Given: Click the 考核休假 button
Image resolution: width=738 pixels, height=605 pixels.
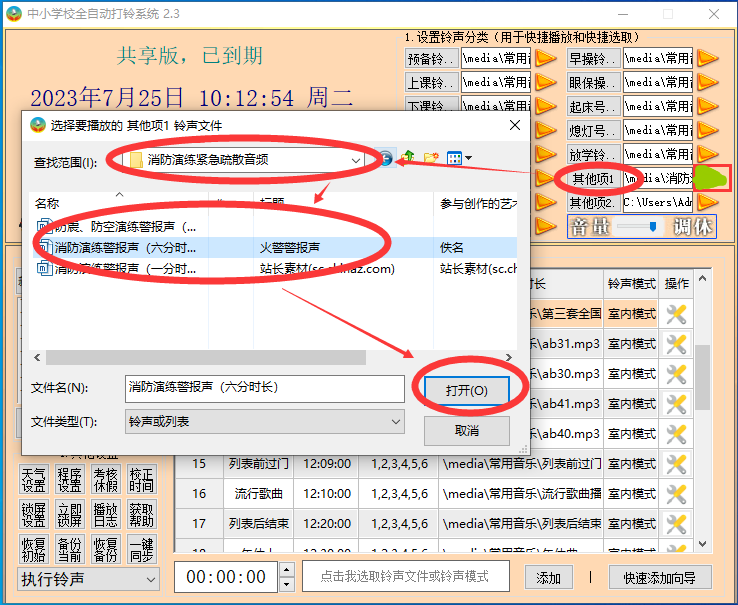Looking at the screenshot, I should coord(106,480).
